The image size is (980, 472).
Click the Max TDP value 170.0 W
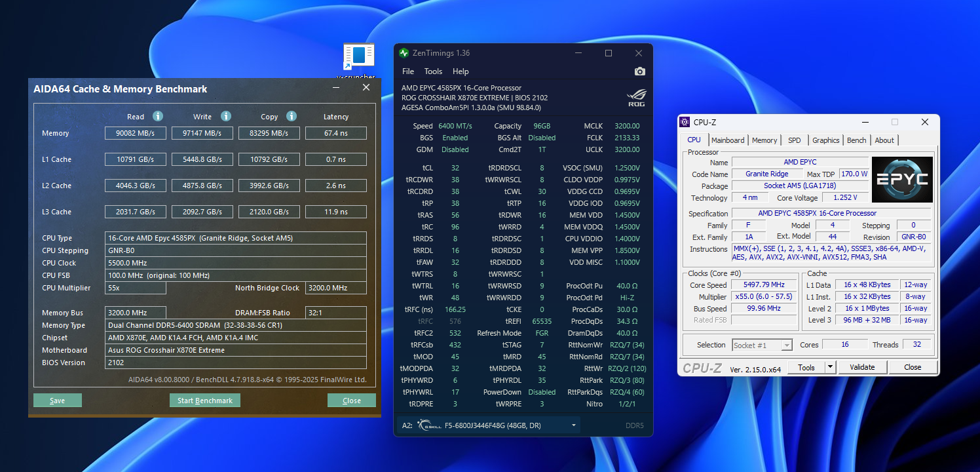click(x=855, y=174)
